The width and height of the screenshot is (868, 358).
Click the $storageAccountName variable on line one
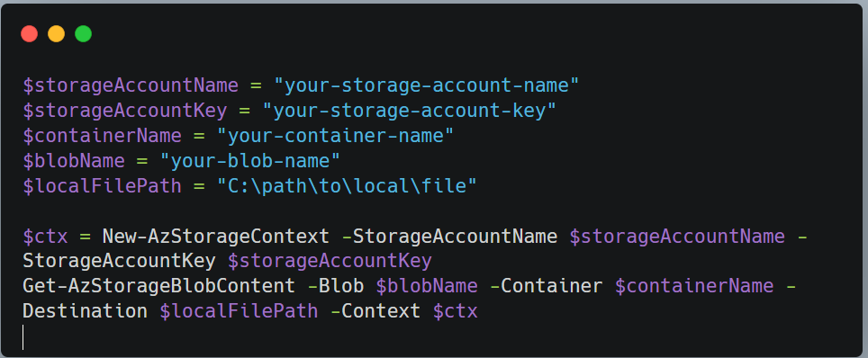pos(131,85)
